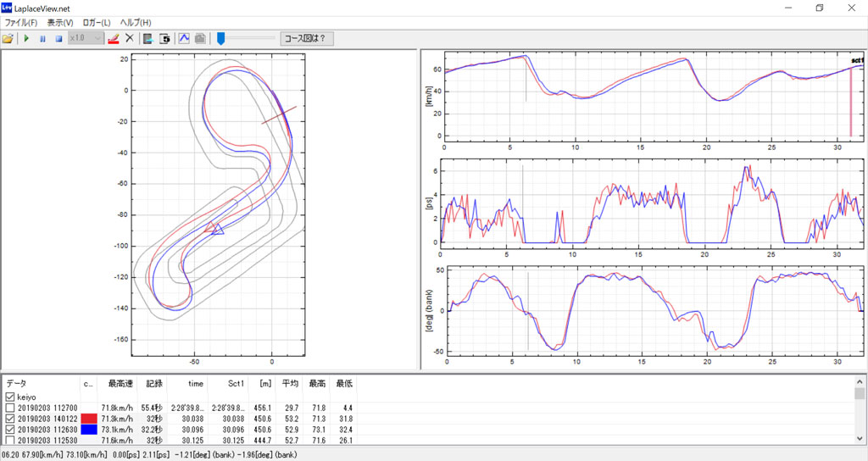Screen dimensions: 868x461
Task: Enable the 20190203 112700 data checkbox
Action: [10, 408]
